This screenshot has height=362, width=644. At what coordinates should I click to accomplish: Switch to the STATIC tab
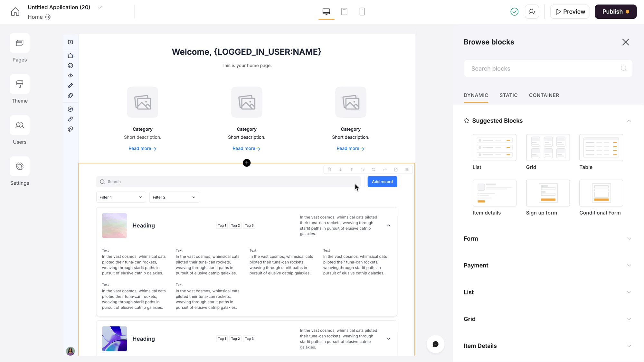(508, 95)
